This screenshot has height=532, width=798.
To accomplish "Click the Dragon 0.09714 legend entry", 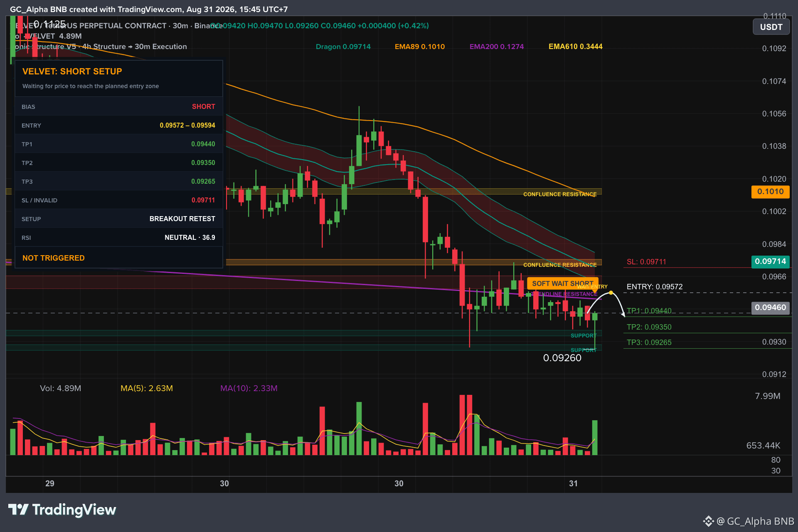I will tap(343, 47).
